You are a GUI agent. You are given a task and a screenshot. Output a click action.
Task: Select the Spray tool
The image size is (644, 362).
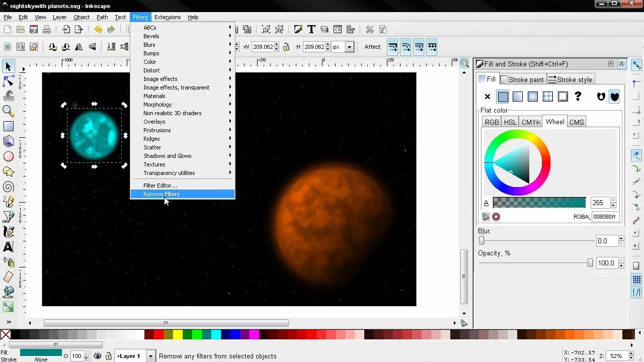pyautogui.click(x=8, y=262)
